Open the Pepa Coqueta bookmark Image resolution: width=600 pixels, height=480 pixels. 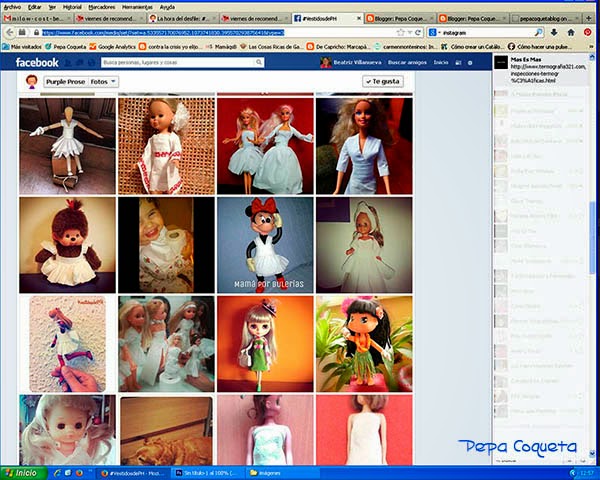tap(65, 47)
